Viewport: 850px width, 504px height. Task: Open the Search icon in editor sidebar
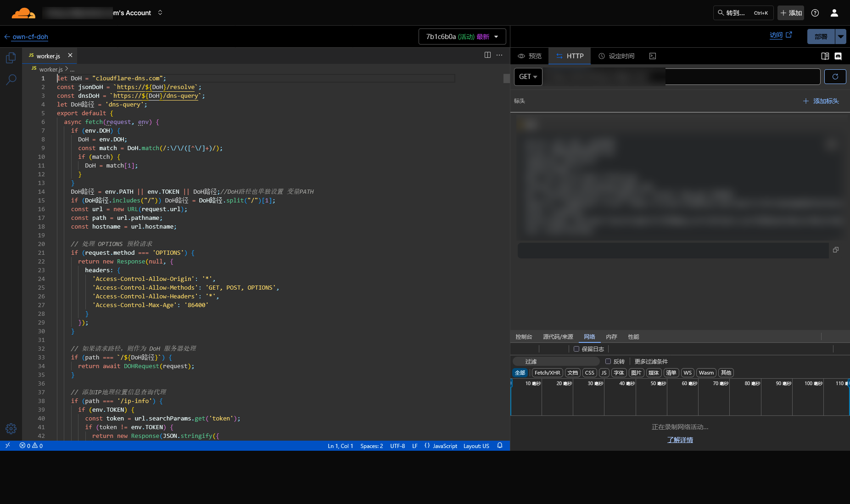tap(11, 80)
